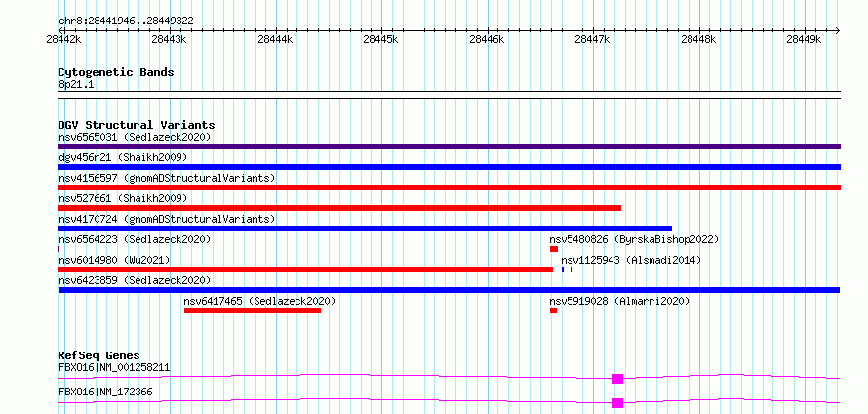Click the 28447k ruler tick label
This screenshot has height=414, width=868.
(592, 39)
